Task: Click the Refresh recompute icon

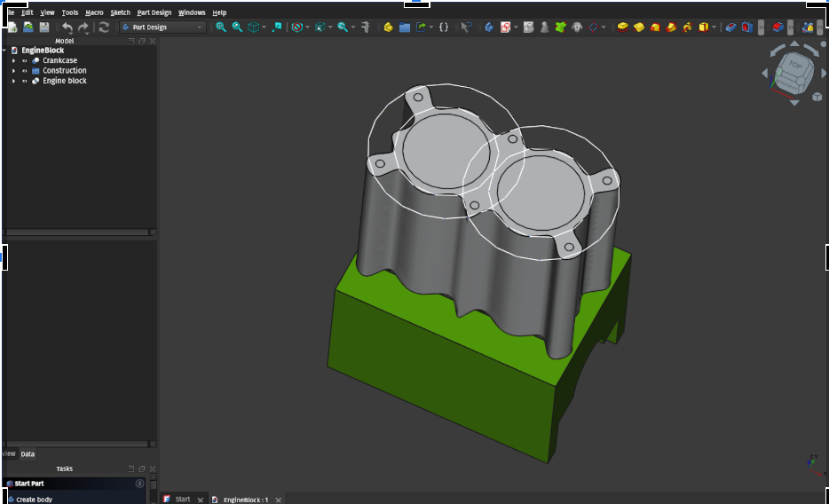Action: coord(104,28)
